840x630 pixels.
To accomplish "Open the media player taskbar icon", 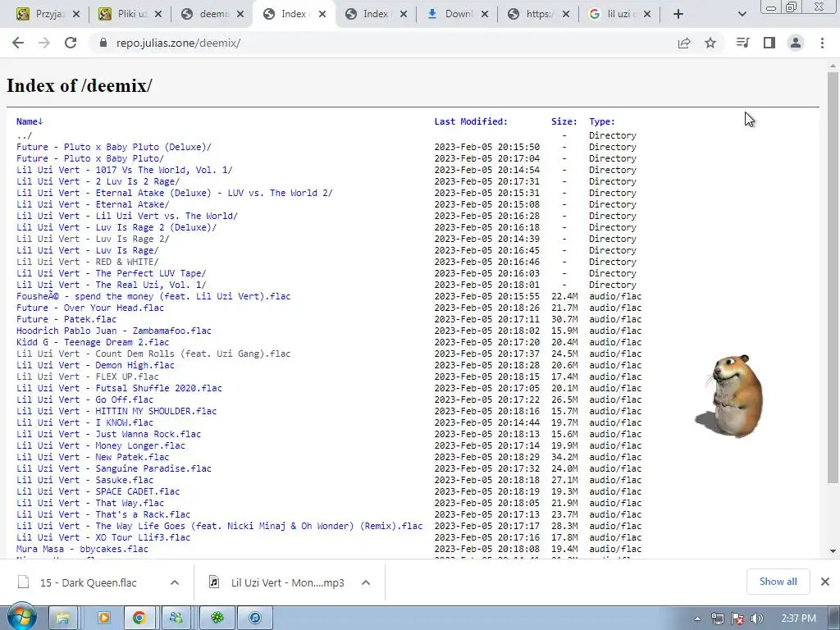I will click(x=103, y=619).
